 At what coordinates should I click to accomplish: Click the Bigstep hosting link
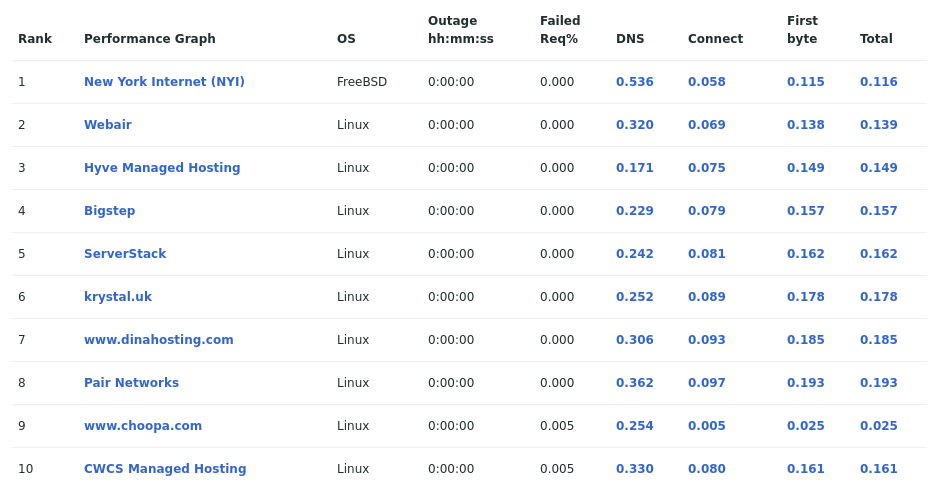[x=110, y=211]
